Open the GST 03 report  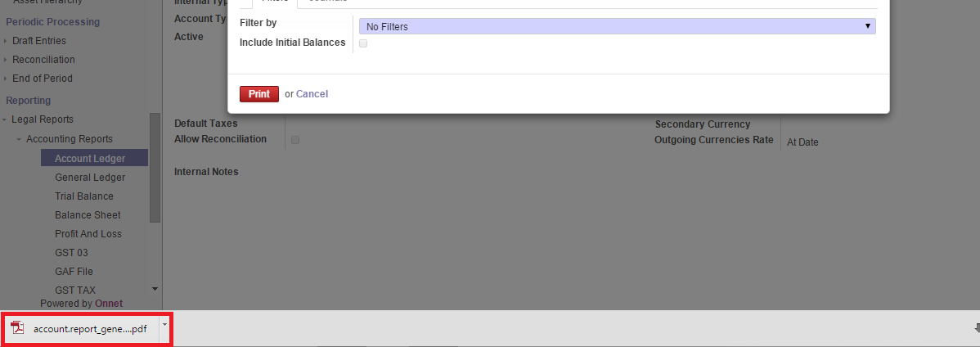click(71, 253)
